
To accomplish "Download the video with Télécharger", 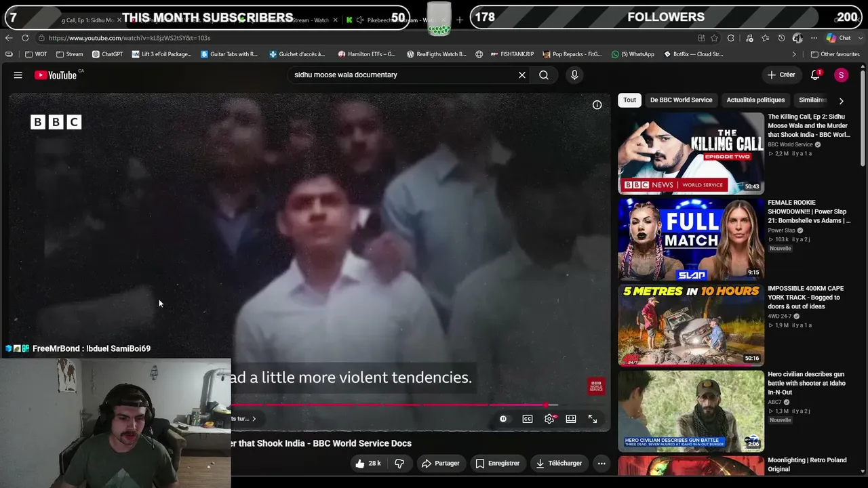I will [x=559, y=464].
